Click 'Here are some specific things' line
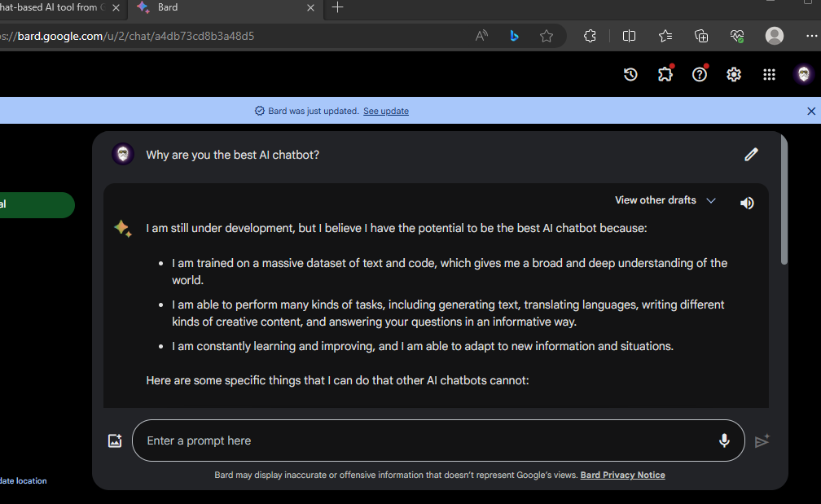Image resolution: width=821 pixels, height=504 pixels. 337,380
